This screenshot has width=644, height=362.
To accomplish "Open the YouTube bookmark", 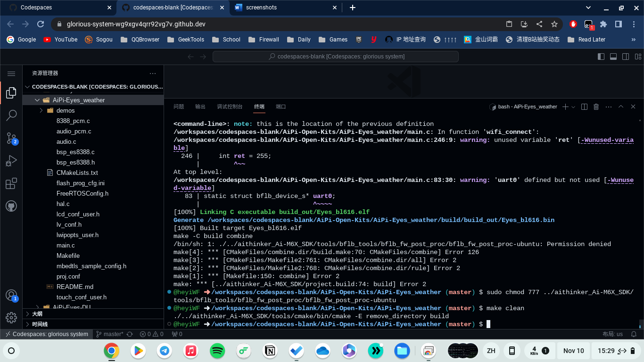I will 60,40.
